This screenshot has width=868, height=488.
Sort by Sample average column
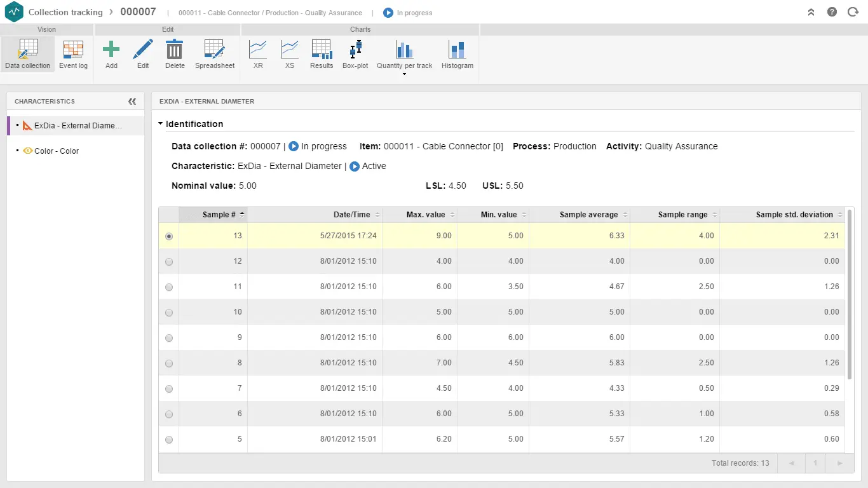[588, 215]
